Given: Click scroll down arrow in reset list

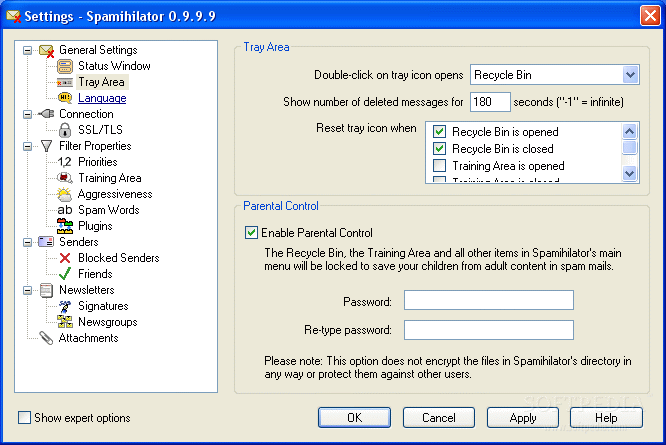Looking at the screenshot, I should pyautogui.click(x=629, y=173).
